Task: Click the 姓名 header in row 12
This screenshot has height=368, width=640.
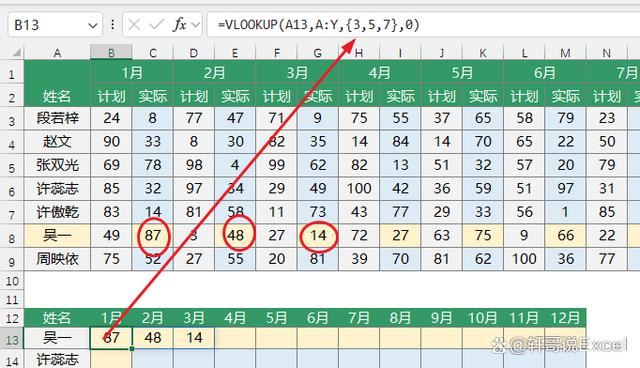Action: pyautogui.click(x=57, y=318)
